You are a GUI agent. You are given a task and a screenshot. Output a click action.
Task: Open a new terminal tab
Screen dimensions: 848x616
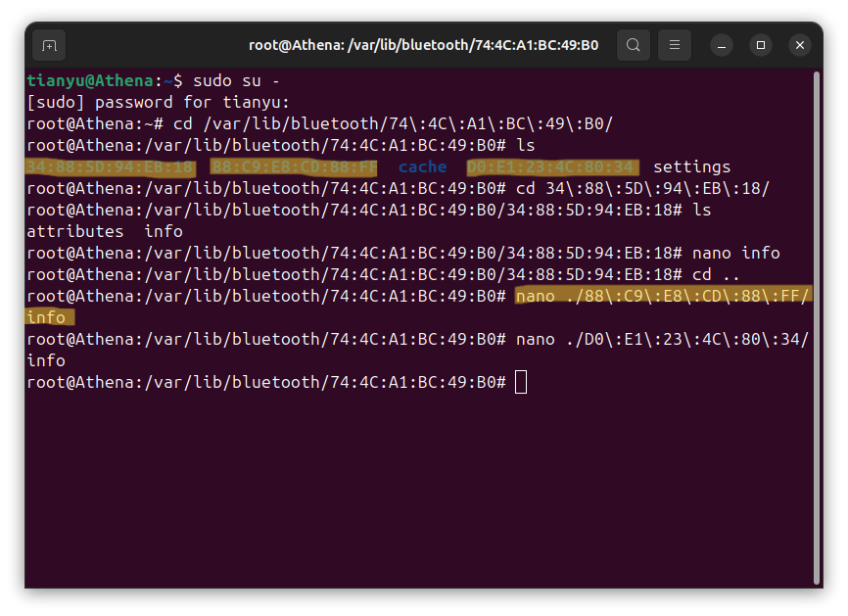click(49, 45)
